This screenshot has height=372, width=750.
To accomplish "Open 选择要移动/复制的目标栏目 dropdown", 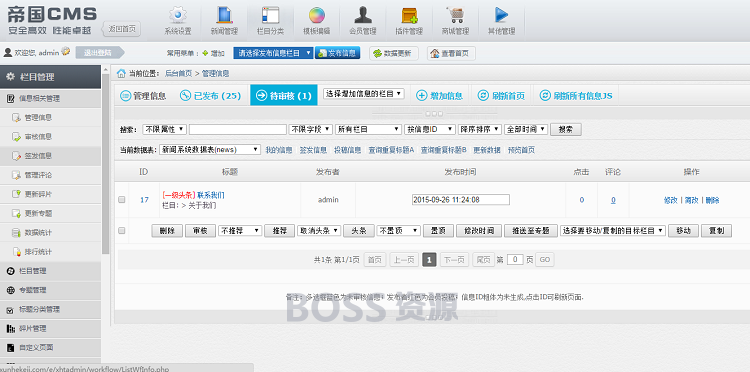I will click(613, 230).
